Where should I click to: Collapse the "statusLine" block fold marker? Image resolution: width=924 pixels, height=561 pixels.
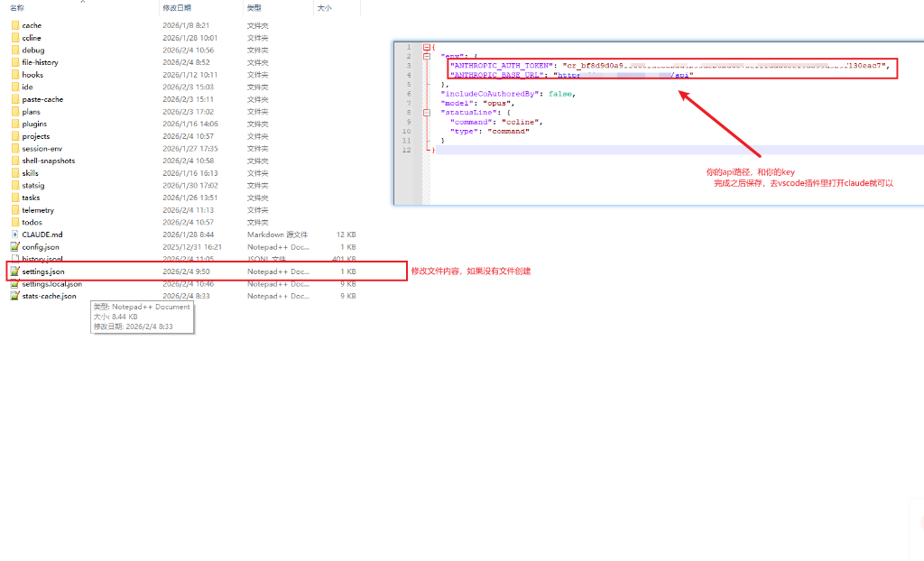click(425, 112)
